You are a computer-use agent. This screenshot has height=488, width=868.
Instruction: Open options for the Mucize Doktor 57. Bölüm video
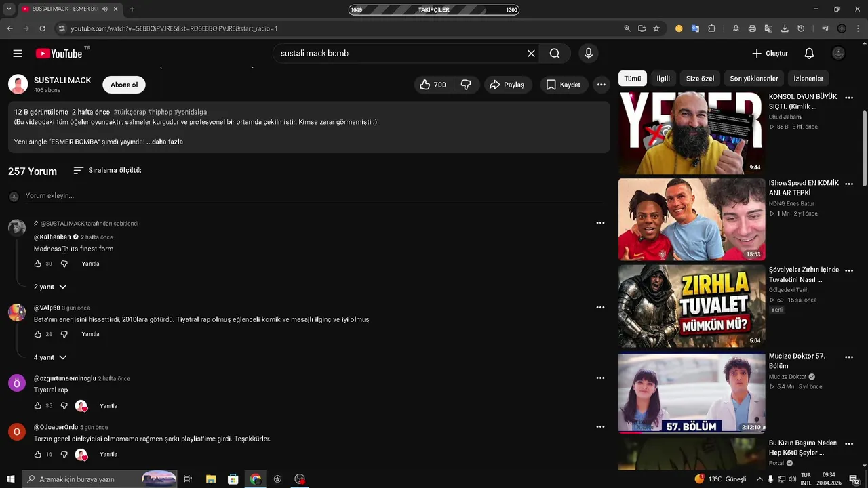click(849, 357)
